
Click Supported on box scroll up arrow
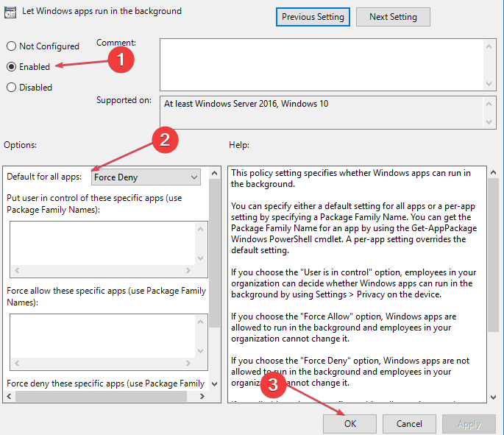489,104
